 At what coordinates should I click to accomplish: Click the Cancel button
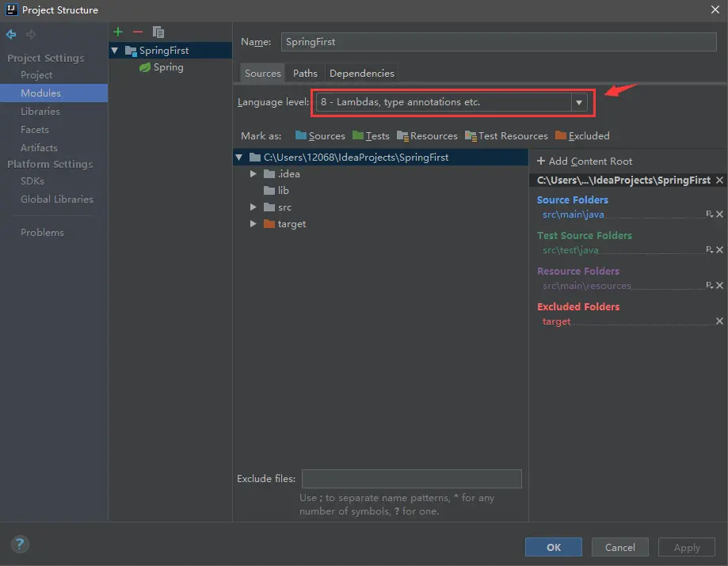click(619, 548)
